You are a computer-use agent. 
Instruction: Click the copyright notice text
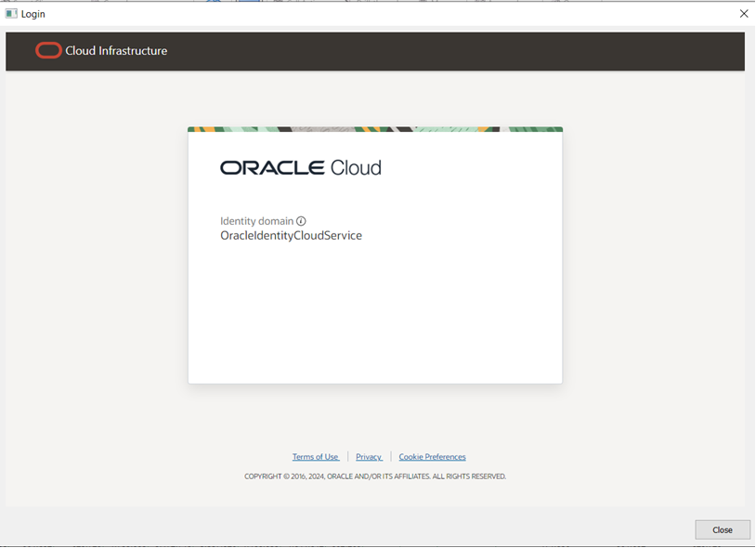click(x=375, y=476)
